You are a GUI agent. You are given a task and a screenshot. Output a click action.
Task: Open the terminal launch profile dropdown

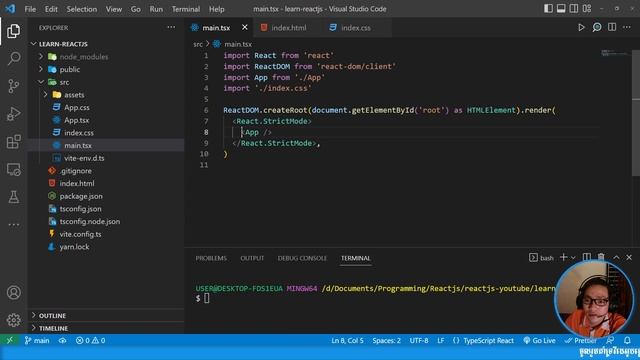[x=573, y=258]
